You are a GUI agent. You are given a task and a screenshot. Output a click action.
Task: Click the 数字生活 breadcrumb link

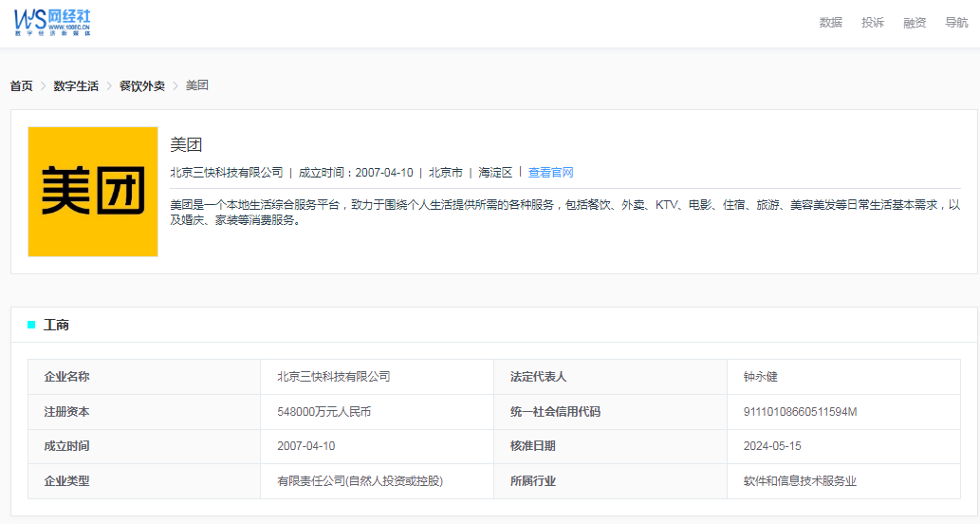[76, 86]
